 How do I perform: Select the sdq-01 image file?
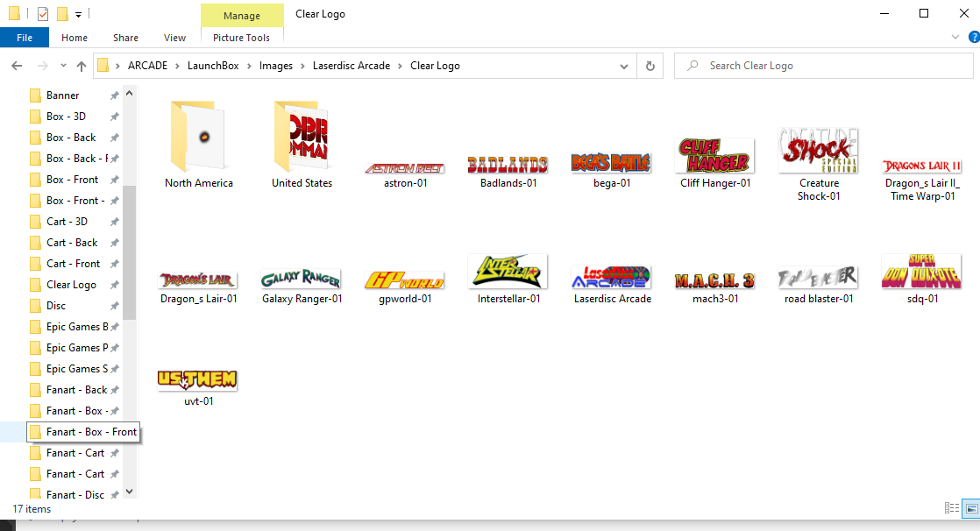click(x=922, y=280)
